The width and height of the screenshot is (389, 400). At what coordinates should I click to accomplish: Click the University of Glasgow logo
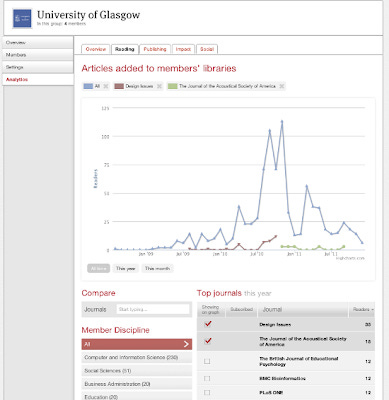point(22,18)
